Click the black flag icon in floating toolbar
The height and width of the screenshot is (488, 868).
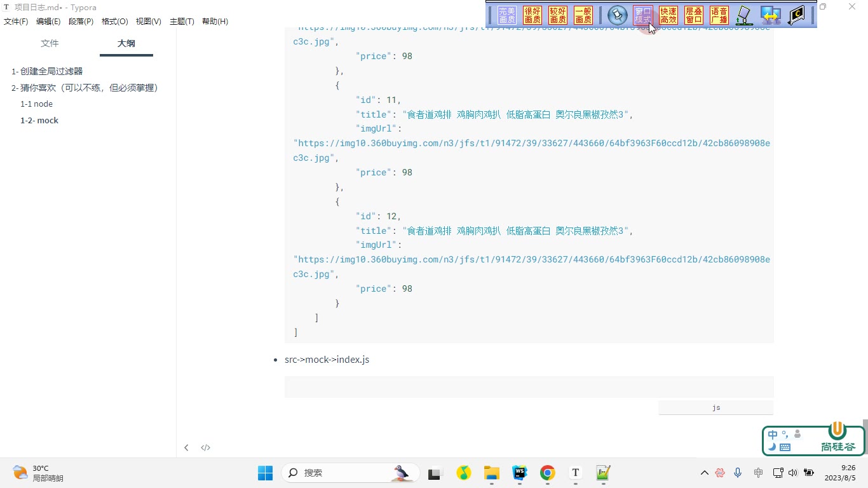797,15
